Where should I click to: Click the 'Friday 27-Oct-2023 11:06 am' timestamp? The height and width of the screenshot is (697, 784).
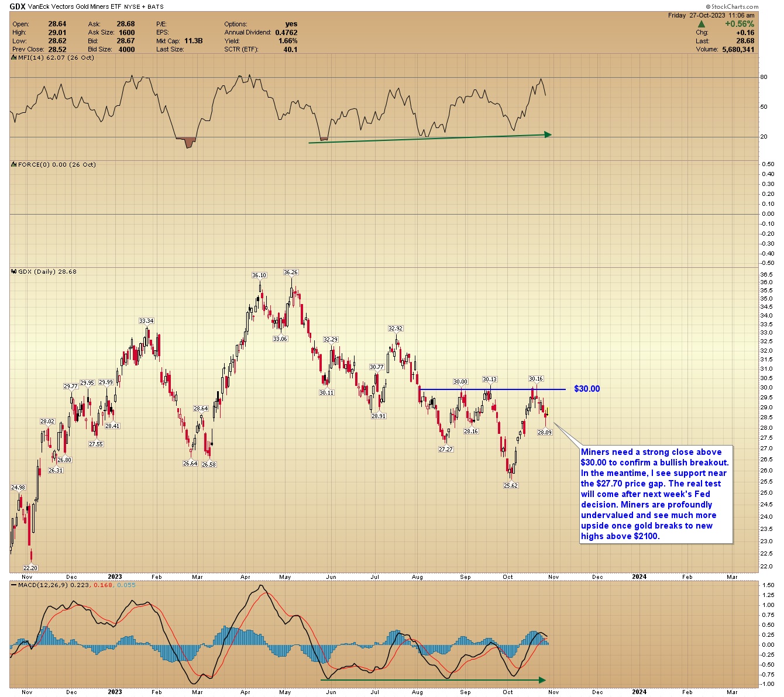pos(711,15)
